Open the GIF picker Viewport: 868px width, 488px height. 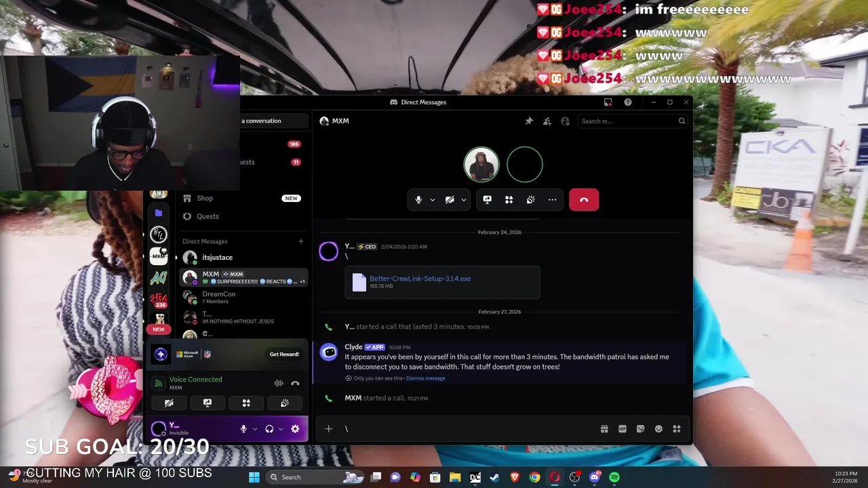[x=623, y=428]
